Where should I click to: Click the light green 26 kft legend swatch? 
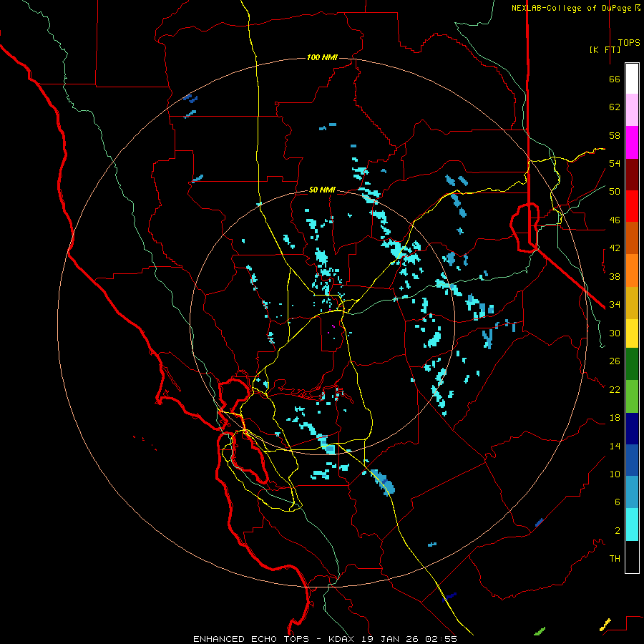coord(632,396)
